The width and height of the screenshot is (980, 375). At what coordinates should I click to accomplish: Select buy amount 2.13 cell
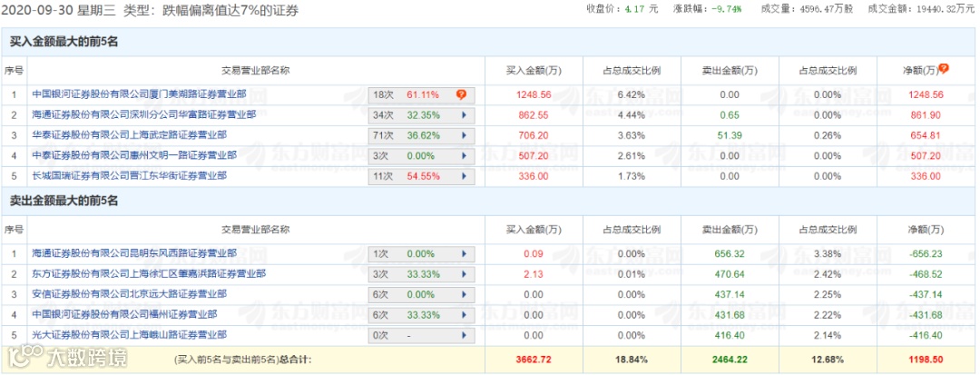[x=534, y=274]
